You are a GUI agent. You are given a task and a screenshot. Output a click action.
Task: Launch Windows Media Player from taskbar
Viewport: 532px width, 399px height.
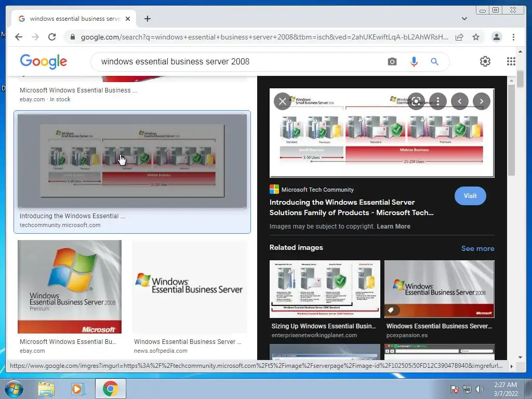(77, 389)
